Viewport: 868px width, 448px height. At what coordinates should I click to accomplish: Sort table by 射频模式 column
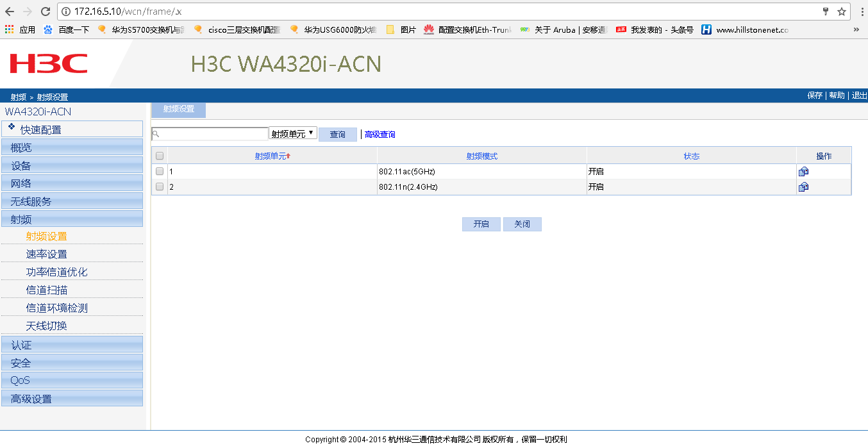click(481, 156)
